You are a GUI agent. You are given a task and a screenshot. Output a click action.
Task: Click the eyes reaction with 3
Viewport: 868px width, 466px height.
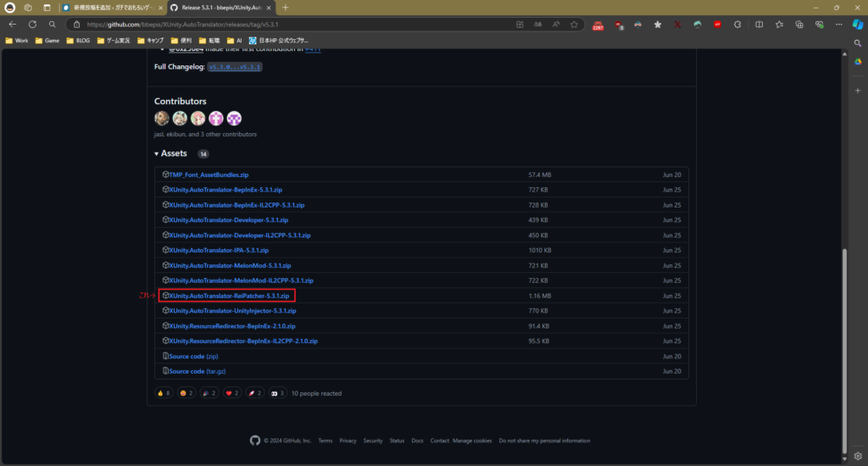coord(277,393)
